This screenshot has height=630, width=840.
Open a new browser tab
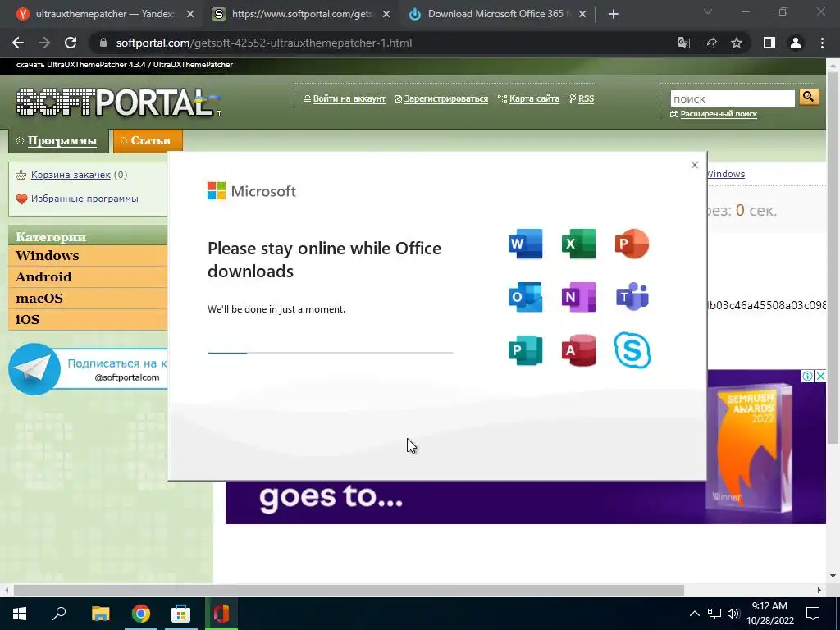(614, 15)
